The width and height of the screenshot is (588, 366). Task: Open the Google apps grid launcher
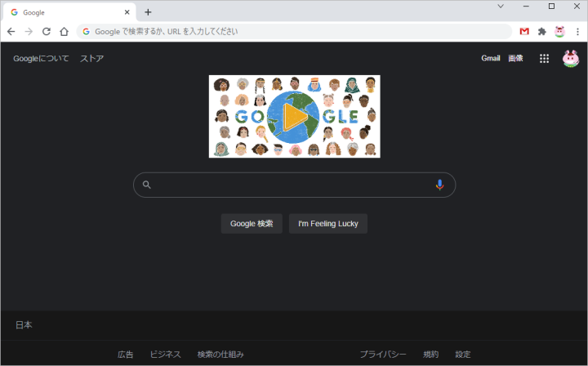pos(544,59)
